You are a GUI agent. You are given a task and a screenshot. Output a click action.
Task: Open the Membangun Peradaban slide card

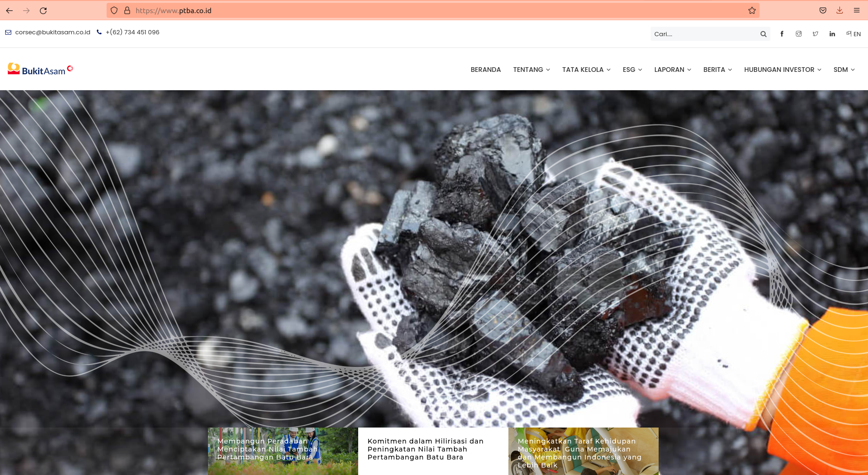pos(283,451)
